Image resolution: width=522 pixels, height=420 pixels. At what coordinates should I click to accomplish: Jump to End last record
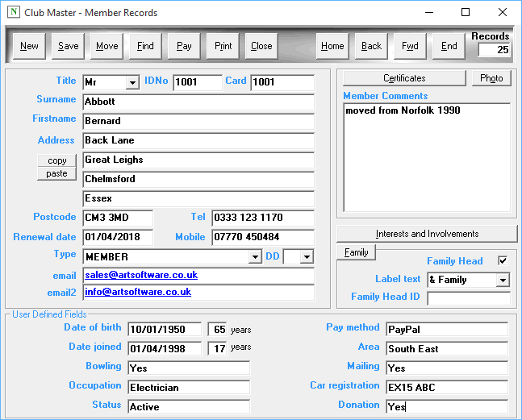coord(449,46)
